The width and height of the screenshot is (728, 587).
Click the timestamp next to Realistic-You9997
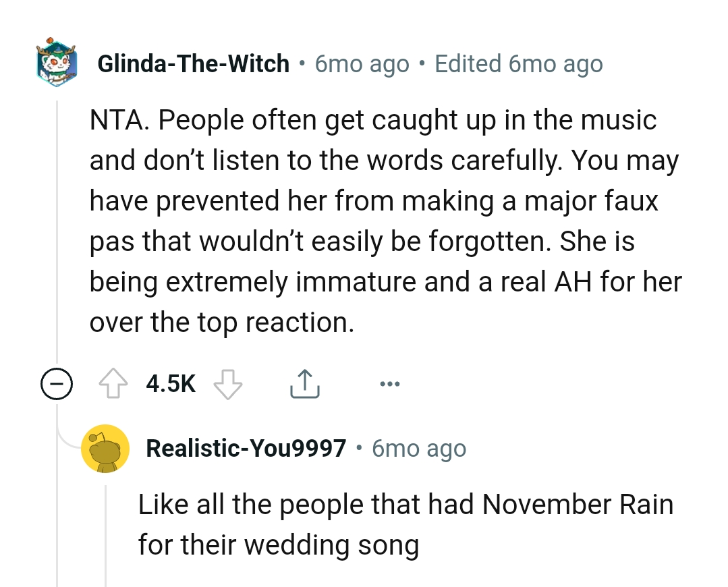[418, 448]
